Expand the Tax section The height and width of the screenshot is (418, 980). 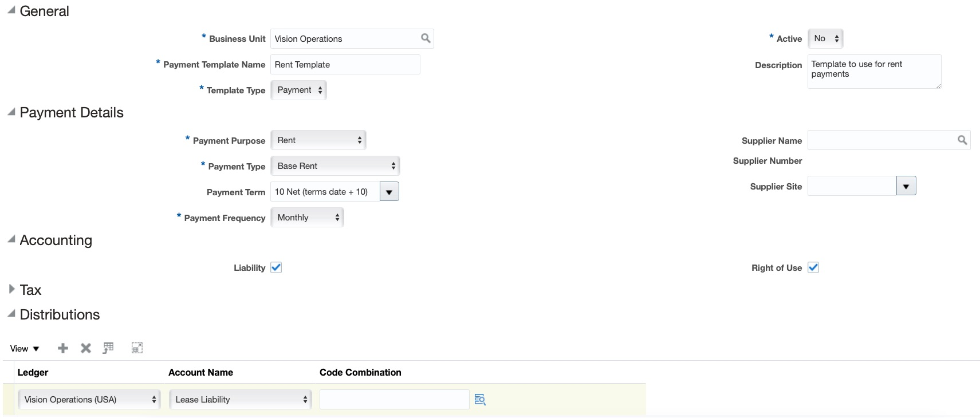pos(11,289)
